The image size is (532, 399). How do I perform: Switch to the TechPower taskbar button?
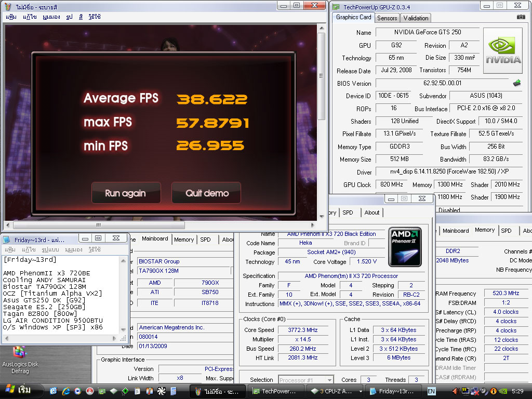pos(276,391)
